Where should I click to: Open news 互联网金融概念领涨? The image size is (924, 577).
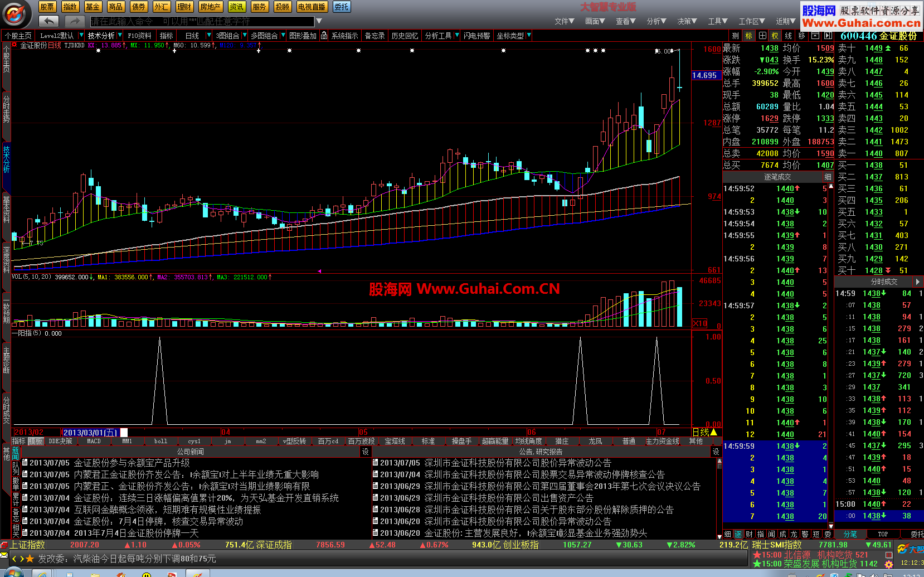167,510
